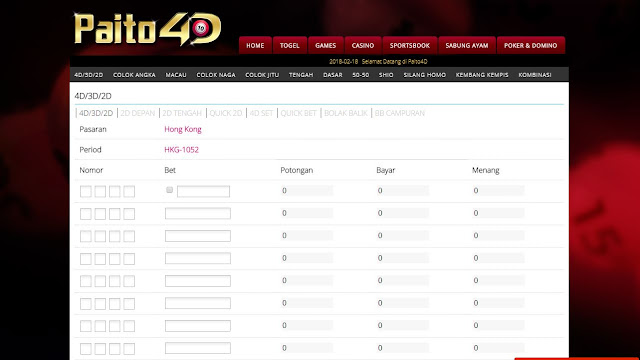
Task: Select 4D/3D/2D in the dark game bar
Action: 89,75
